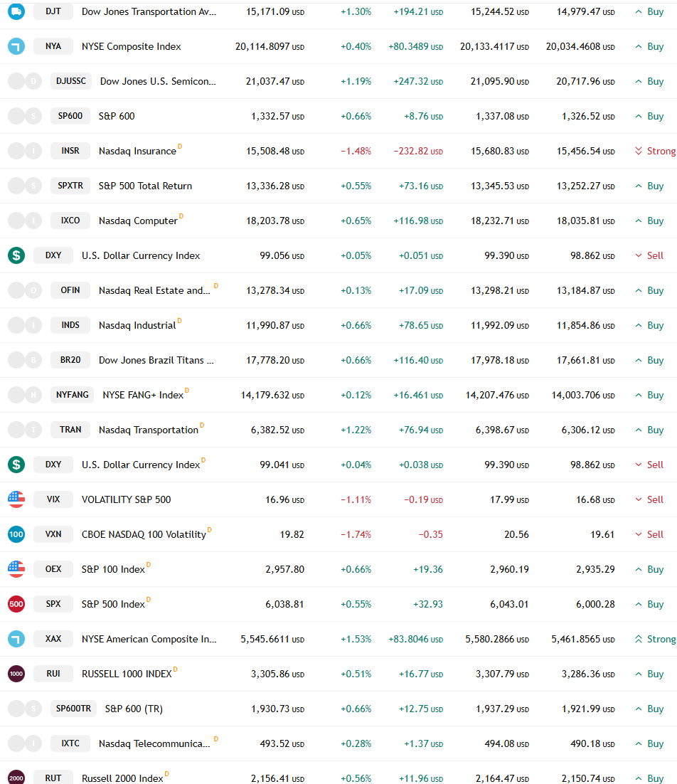
Task: Open RUSSELL 1000 INDEX link
Action: click(127, 674)
